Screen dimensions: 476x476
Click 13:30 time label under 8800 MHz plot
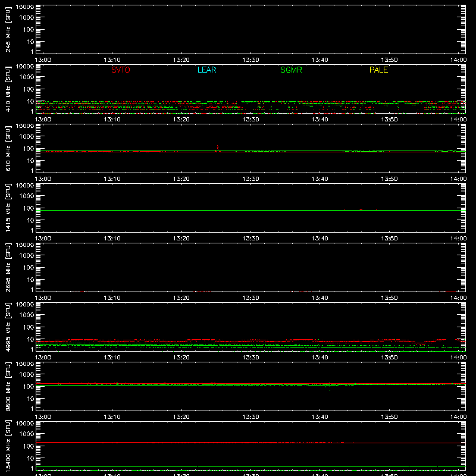click(250, 417)
